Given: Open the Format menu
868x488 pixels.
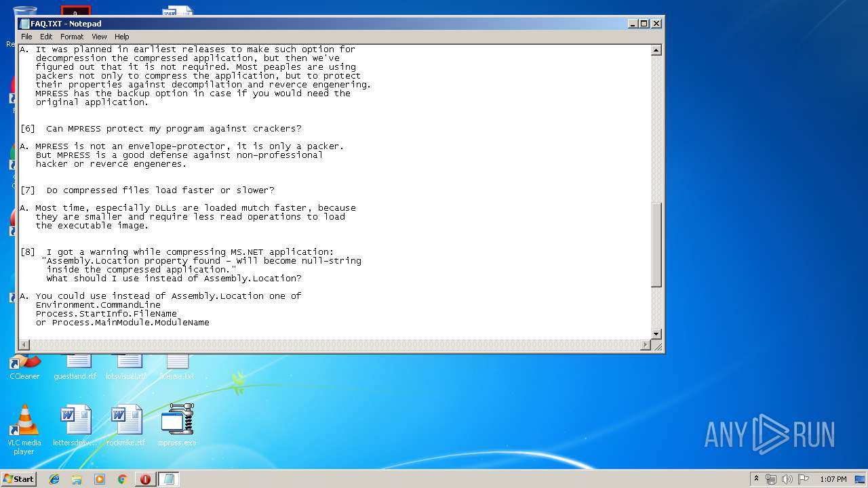Looking at the screenshot, I should point(72,37).
